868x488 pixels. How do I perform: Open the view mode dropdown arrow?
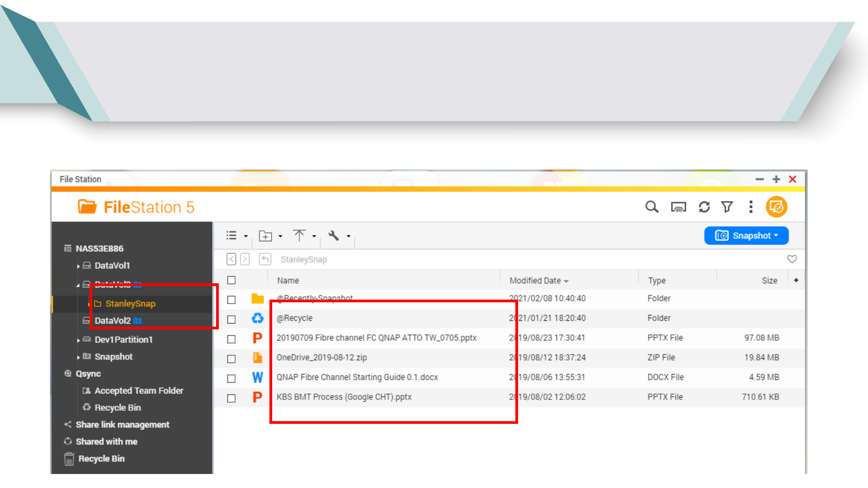tap(246, 236)
